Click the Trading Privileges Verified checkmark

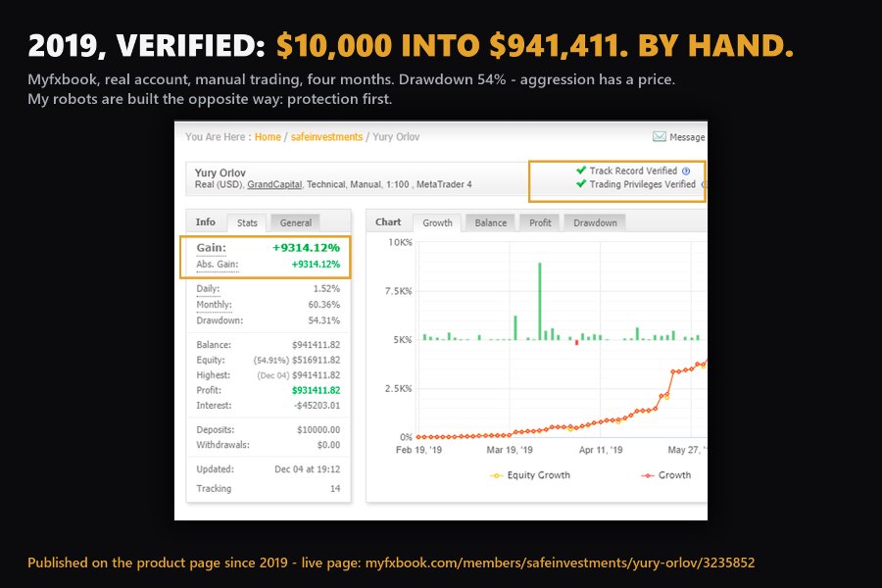pos(581,183)
